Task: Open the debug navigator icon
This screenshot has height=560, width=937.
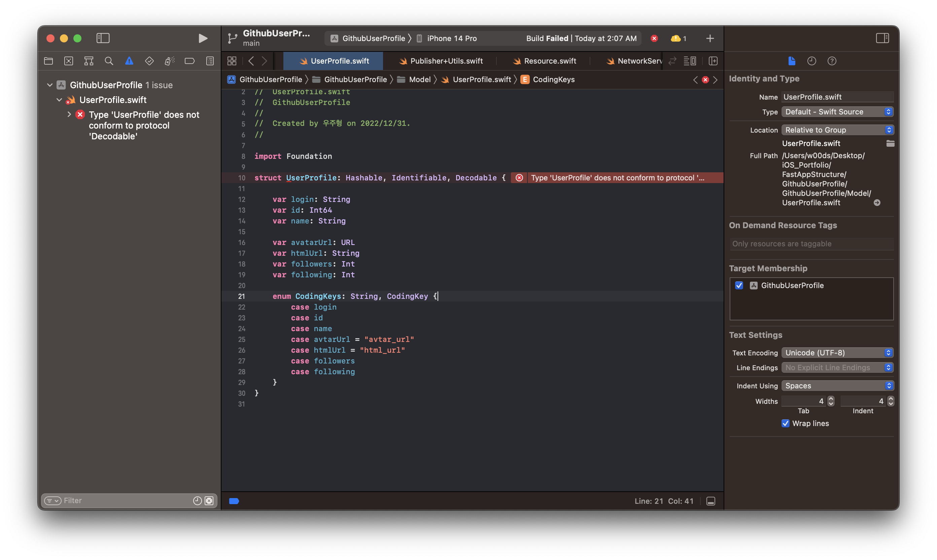Action: (x=169, y=61)
